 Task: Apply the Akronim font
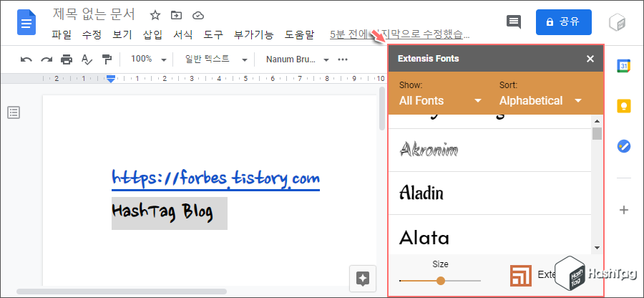tap(489, 150)
